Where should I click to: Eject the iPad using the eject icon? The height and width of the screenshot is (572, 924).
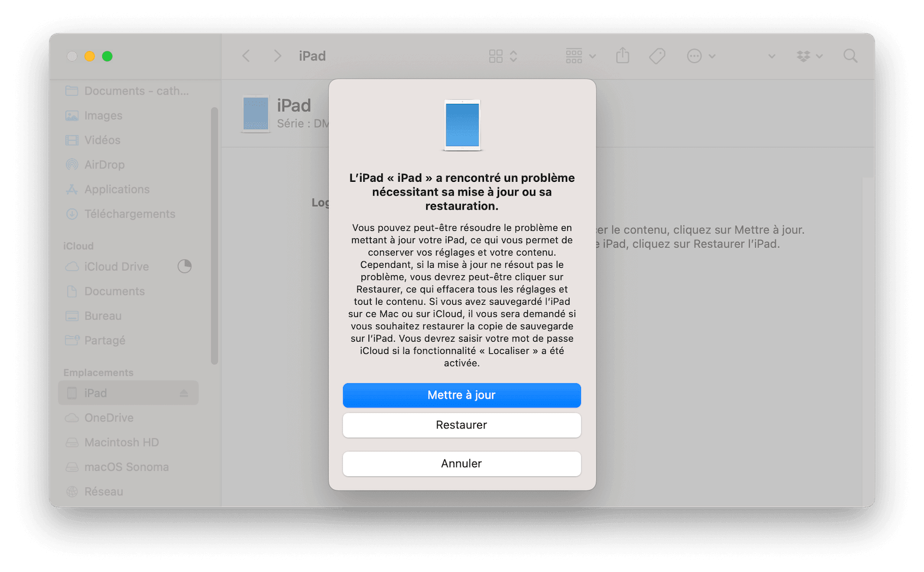pos(184,393)
